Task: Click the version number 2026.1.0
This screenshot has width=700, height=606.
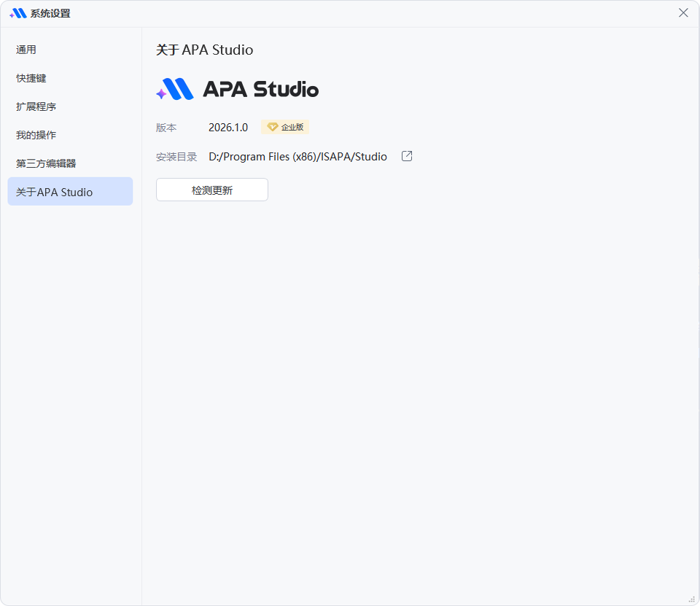Action: [228, 128]
